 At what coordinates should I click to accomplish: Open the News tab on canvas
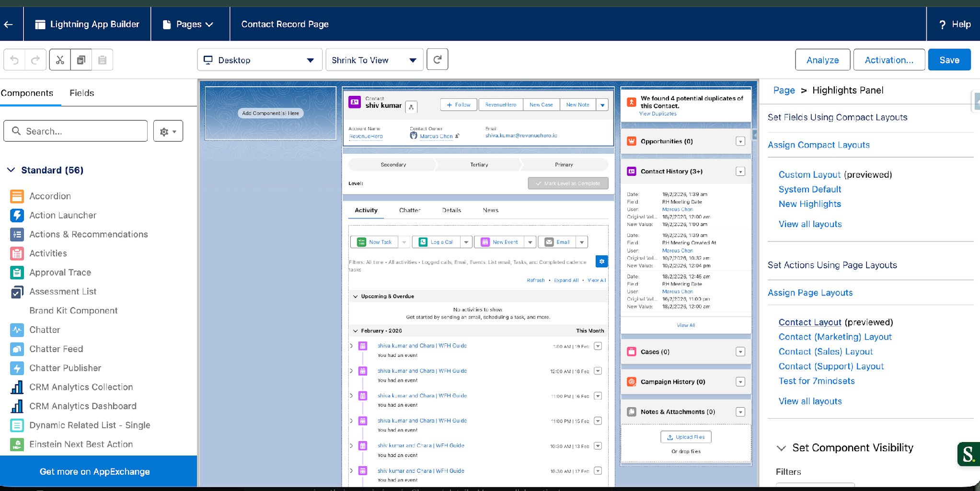(x=491, y=210)
